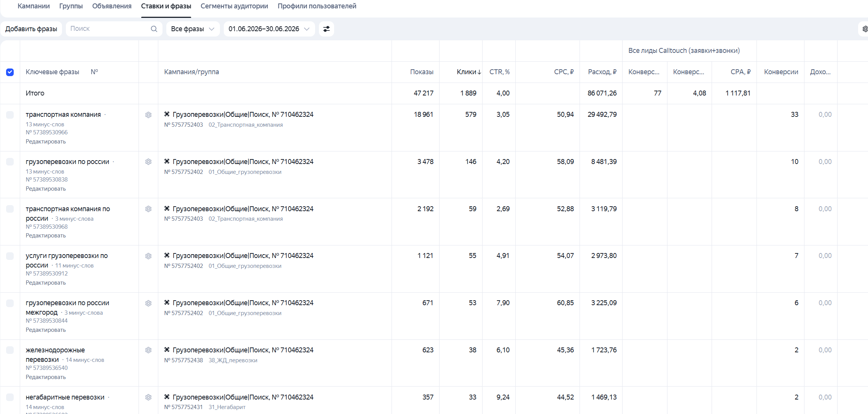Uncheck the select-all header checkbox
This screenshot has height=414, width=868.
[10, 72]
